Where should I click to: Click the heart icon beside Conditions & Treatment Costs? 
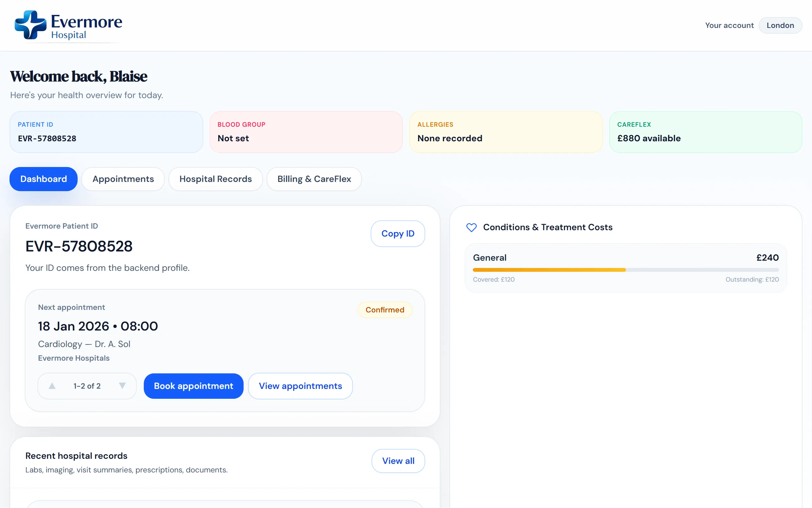(x=471, y=227)
